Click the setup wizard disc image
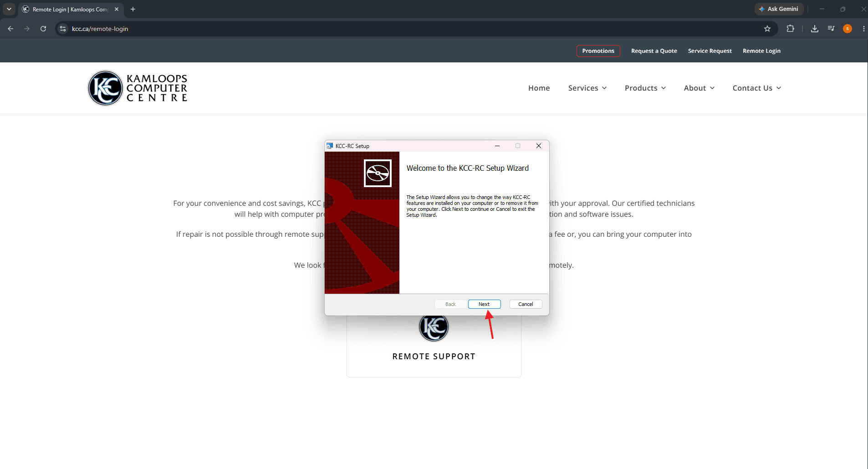This screenshot has height=469, width=868. pyautogui.click(x=378, y=173)
